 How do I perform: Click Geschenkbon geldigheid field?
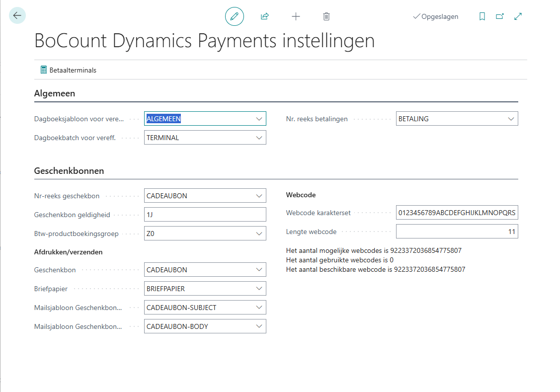[x=205, y=215]
